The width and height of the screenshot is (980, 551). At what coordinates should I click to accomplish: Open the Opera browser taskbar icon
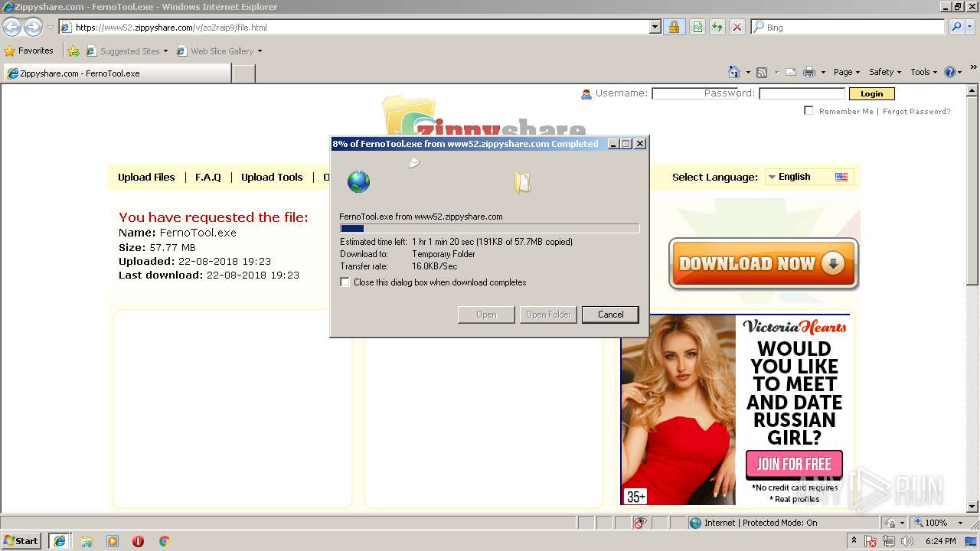point(138,541)
